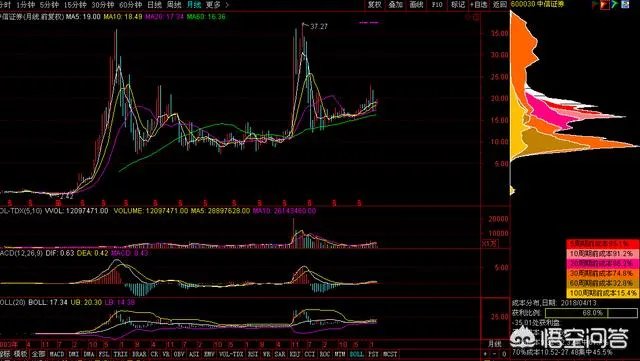Select the RSI indicator tab
The height and width of the screenshot is (361, 640).
pos(253,354)
